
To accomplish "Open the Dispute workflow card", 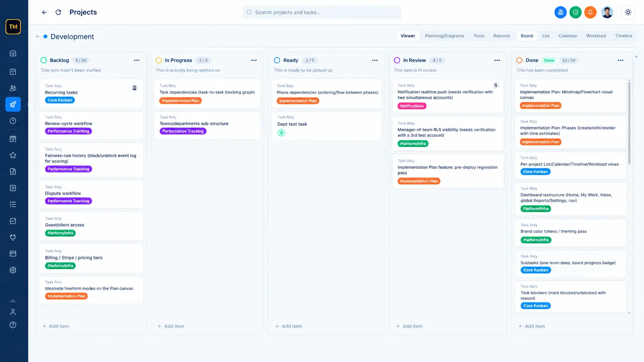I will 91,194.
